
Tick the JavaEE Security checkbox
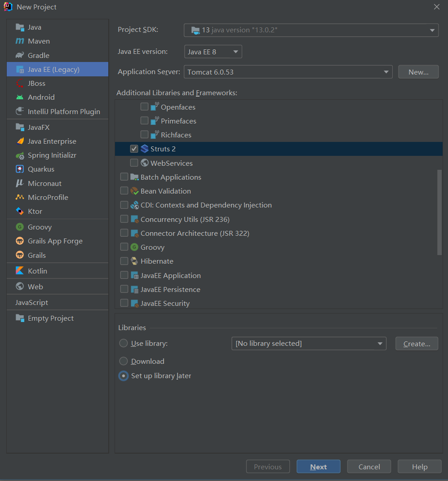124,303
